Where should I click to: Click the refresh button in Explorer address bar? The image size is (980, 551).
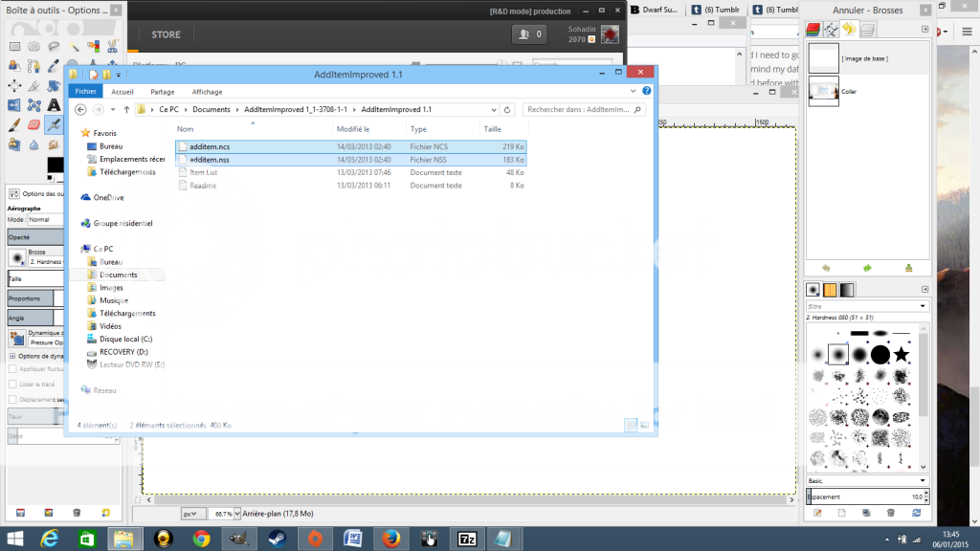[x=508, y=110]
